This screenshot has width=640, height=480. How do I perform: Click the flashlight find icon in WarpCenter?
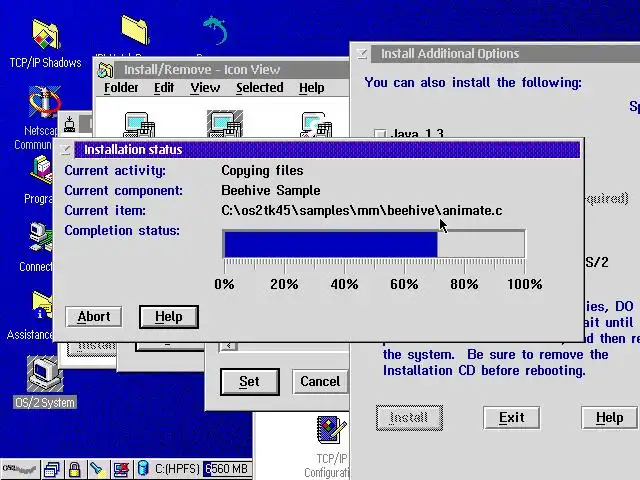[97, 469]
